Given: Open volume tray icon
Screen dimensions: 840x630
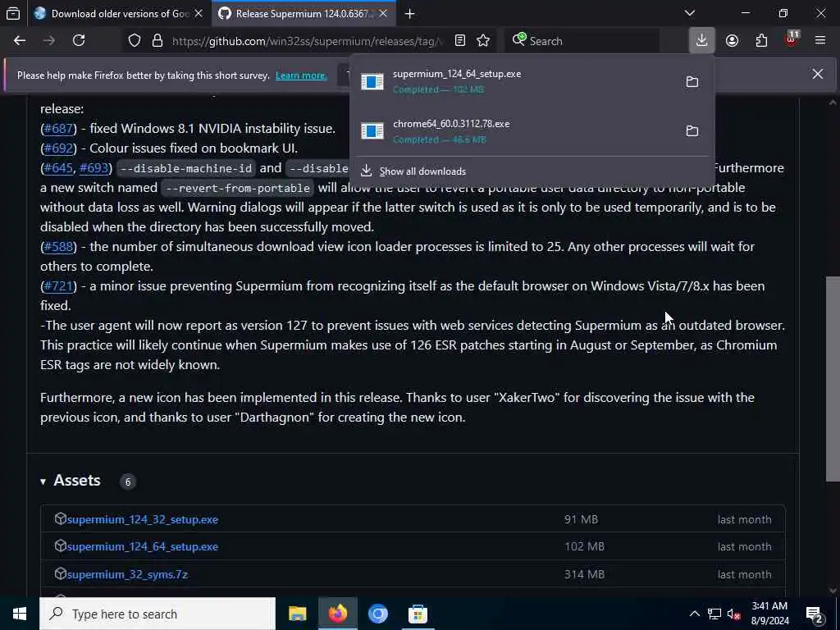Looking at the screenshot, I should 734,614.
